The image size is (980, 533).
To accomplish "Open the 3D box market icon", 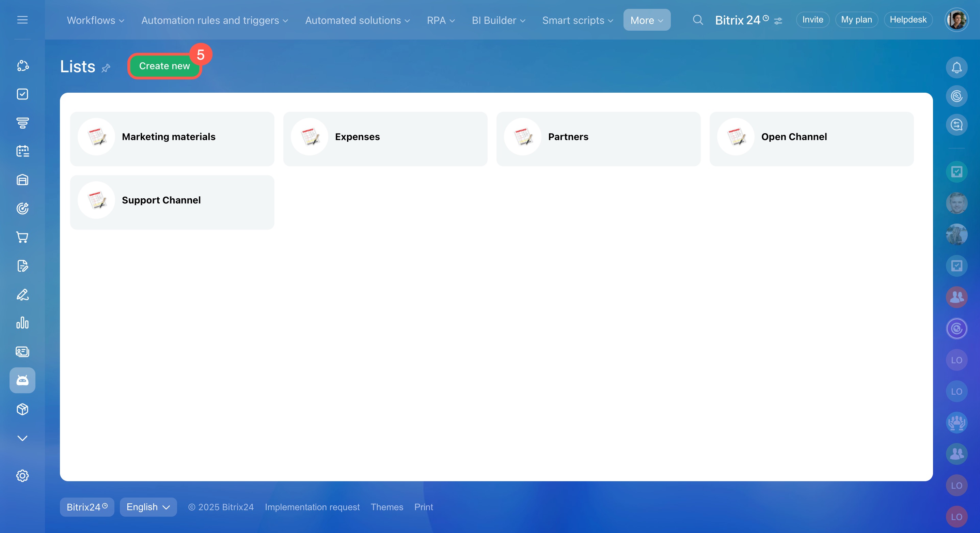I will [x=22, y=409].
